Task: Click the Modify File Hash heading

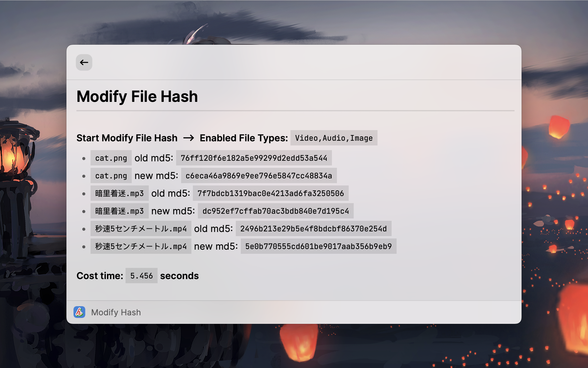Action: pyautogui.click(x=137, y=97)
